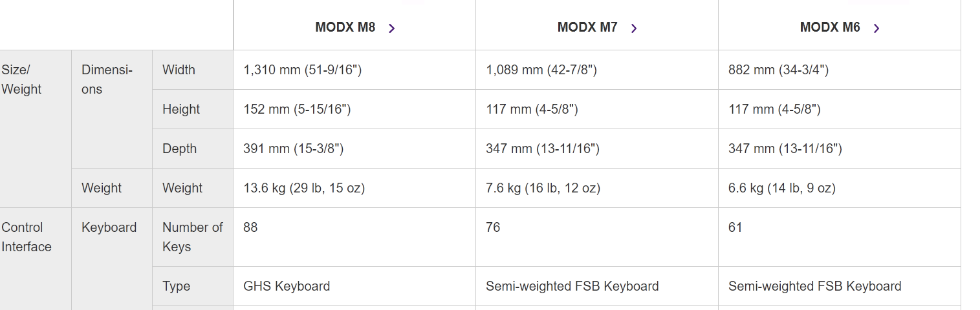Image resolution: width=980 pixels, height=310 pixels.
Task: Click the chevron icon next to MODX M7
Action: click(x=634, y=28)
